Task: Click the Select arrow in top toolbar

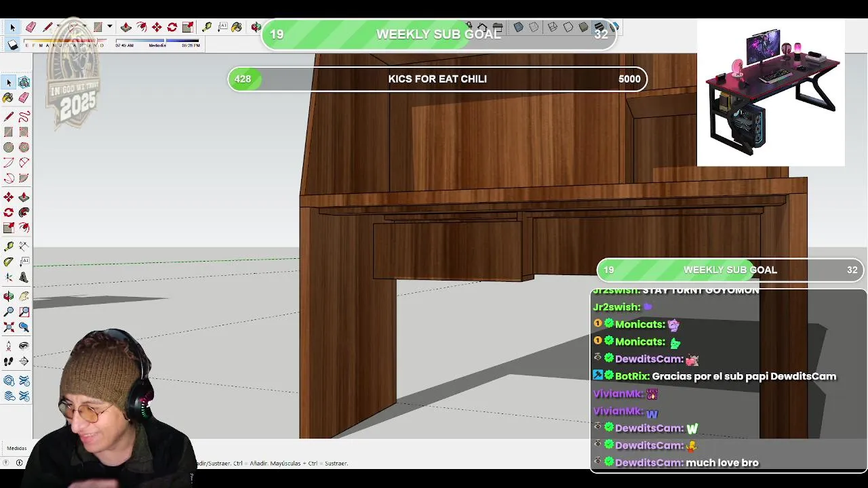Action: [12, 27]
